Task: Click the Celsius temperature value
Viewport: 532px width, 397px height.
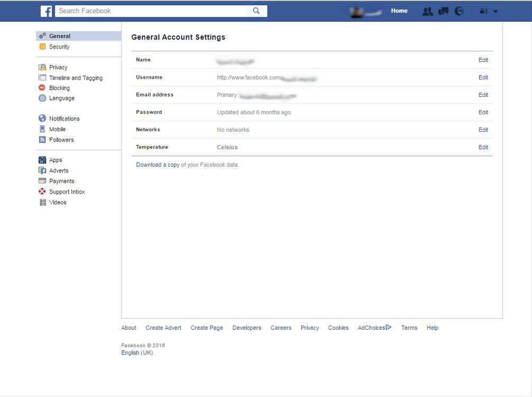Action: click(x=227, y=147)
